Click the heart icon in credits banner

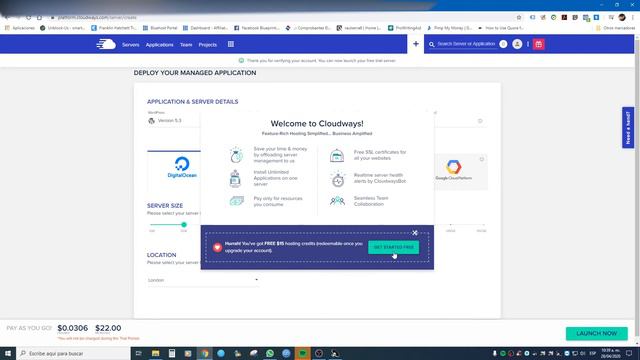[217, 247]
